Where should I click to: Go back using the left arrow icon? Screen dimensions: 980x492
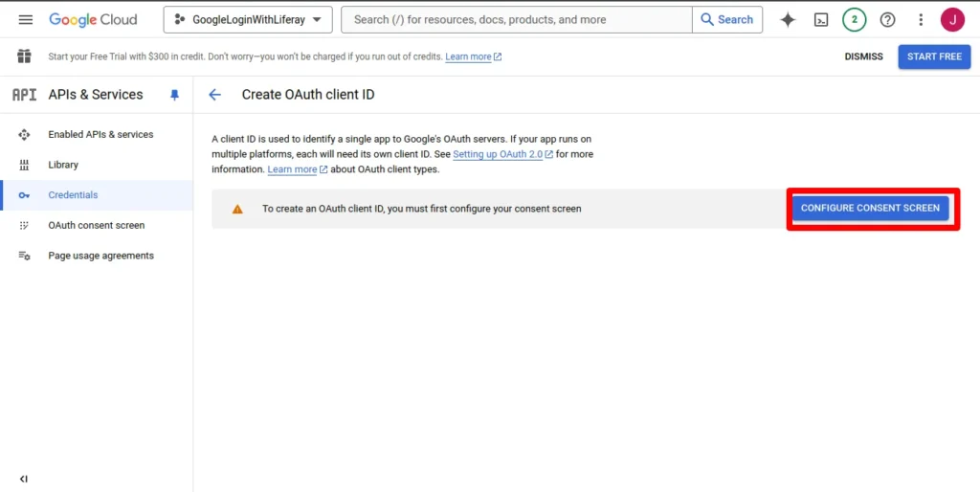[x=215, y=95]
